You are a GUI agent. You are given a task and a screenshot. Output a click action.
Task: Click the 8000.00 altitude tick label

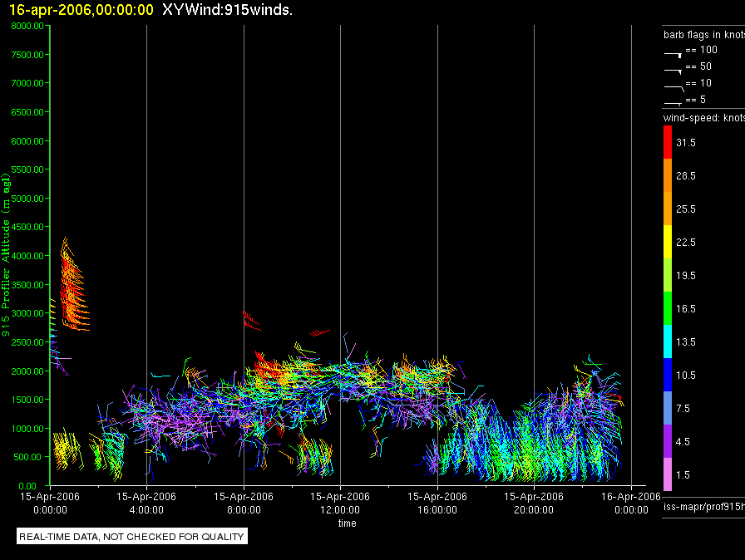pyautogui.click(x=27, y=26)
